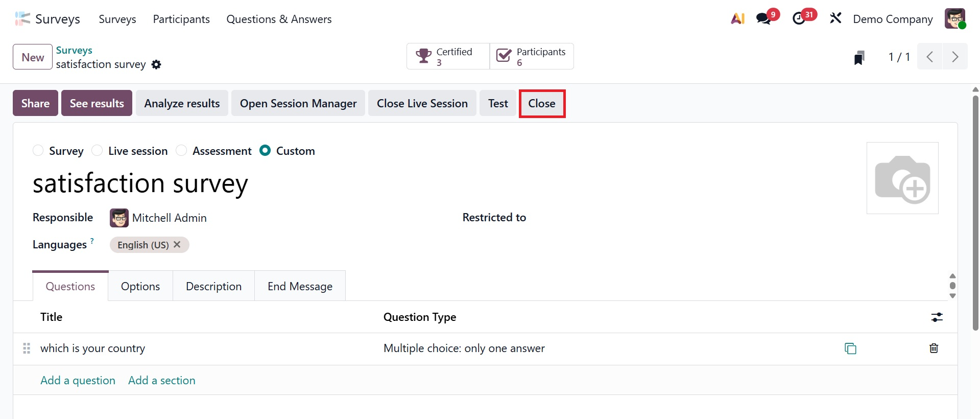Image resolution: width=980 pixels, height=419 pixels.
Task: Click the bookmark icon near the pager
Action: (x=859, y=57)
